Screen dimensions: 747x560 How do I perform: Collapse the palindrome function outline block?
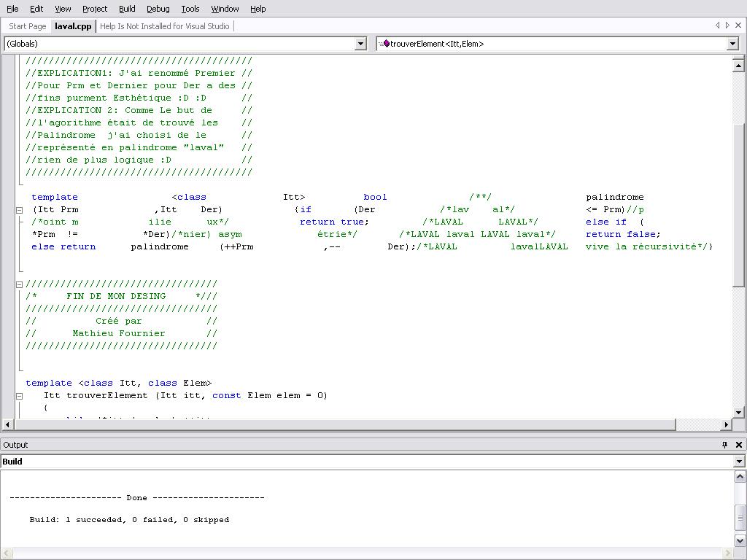(20, 210)
